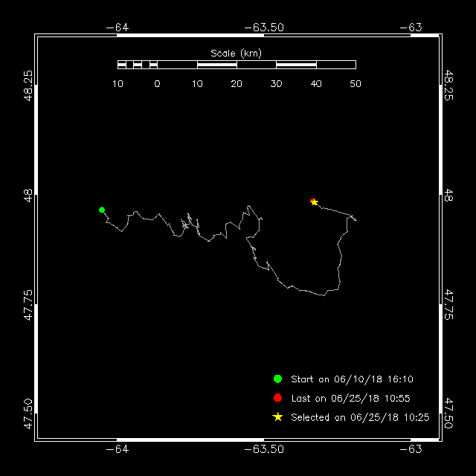Click the right '47.75' latitude label
The height and width of the screenshot is (476, 476).
point(448,304)
